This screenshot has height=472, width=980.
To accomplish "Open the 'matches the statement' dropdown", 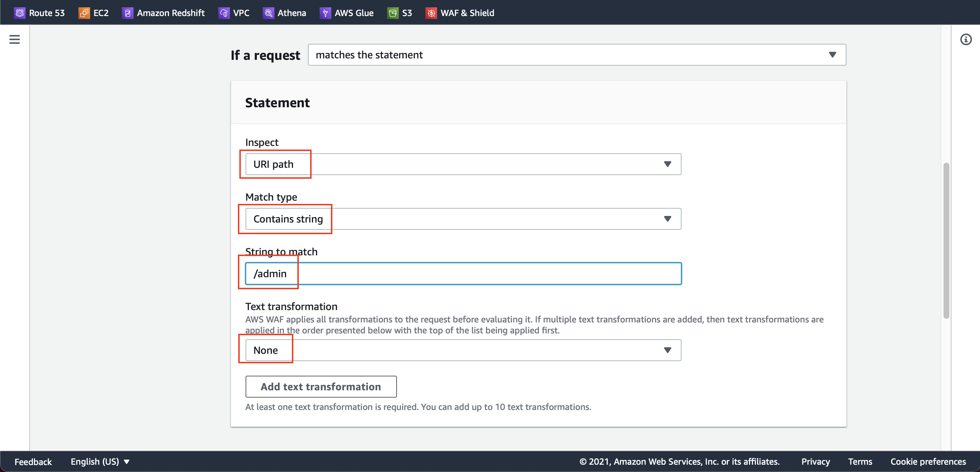I will pyautogui.click(x=577, y=55).
